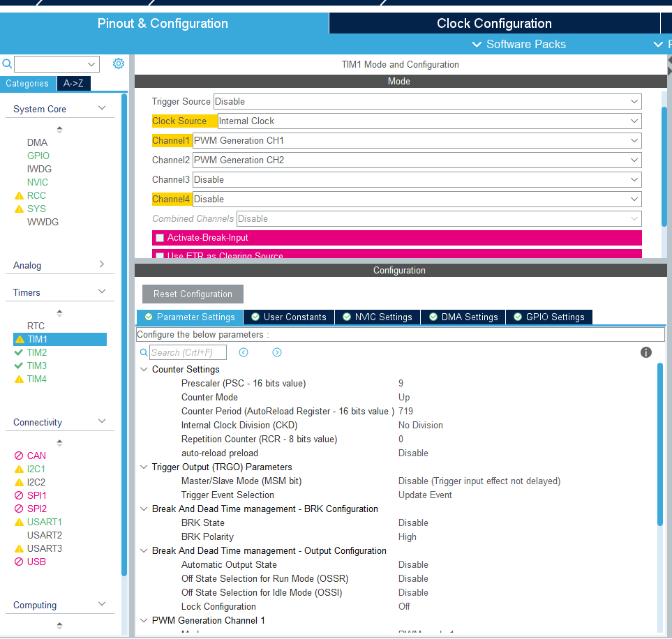Open the User Constants tab
The width and height of the screenshot is (672, 639).
289,317
